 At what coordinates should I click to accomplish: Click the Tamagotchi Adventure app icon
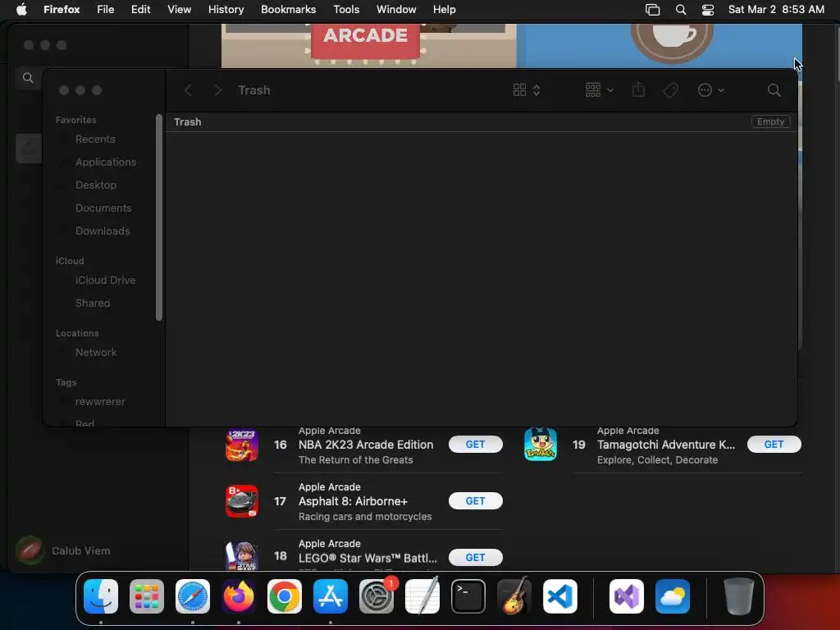pos(540,445)
